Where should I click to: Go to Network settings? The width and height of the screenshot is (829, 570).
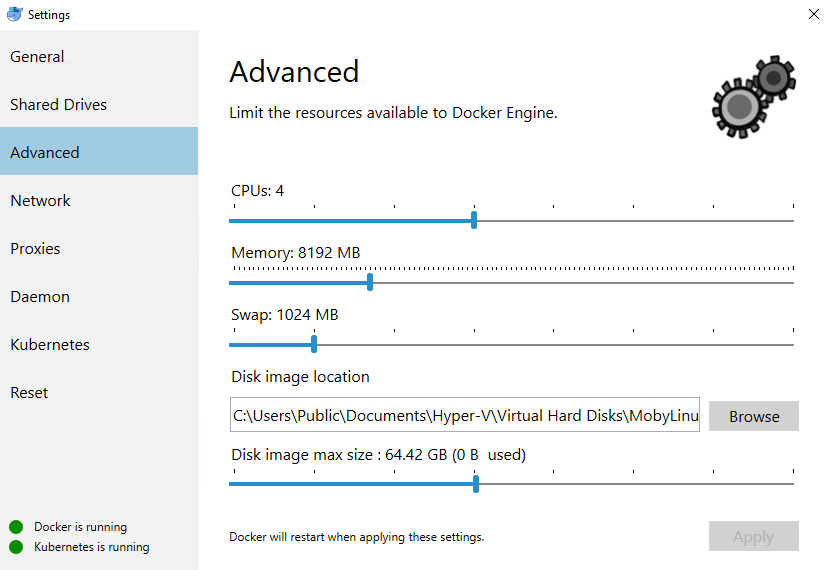pyautogui.click(x=41, y=201)
